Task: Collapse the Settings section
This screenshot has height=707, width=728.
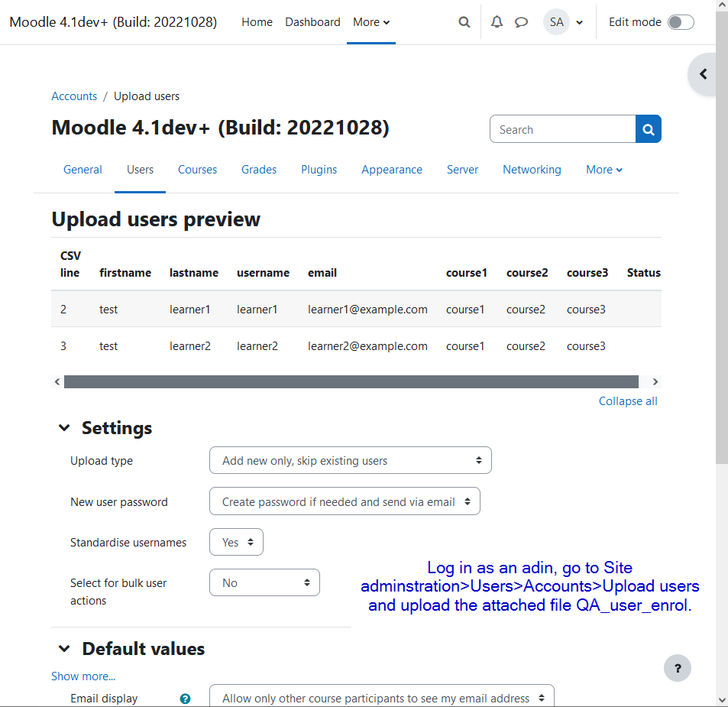Action: pos(64,428)
